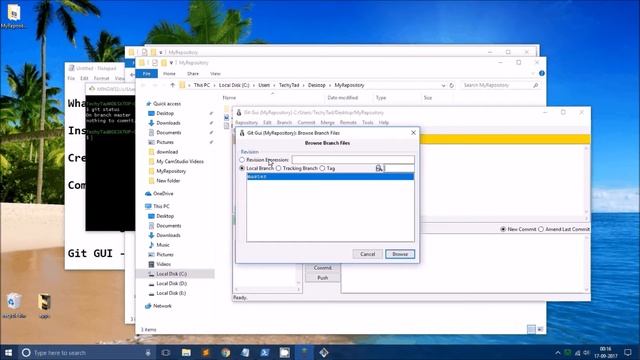Open Videos under This PC
This screenshot has height=360, width=640.
163,264
